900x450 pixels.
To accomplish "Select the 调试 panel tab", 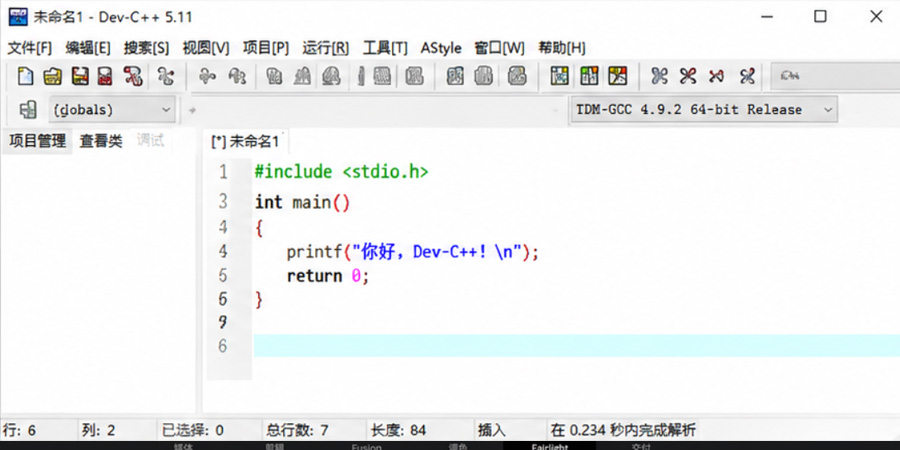I will 150,140.
